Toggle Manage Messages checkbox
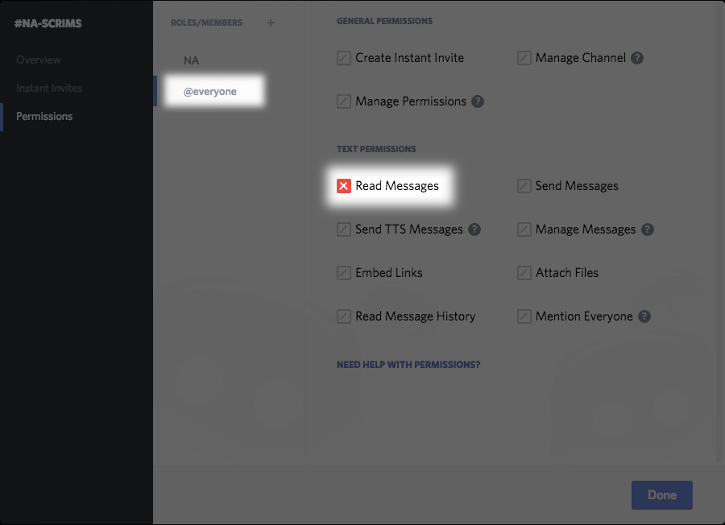 [524, 229]
